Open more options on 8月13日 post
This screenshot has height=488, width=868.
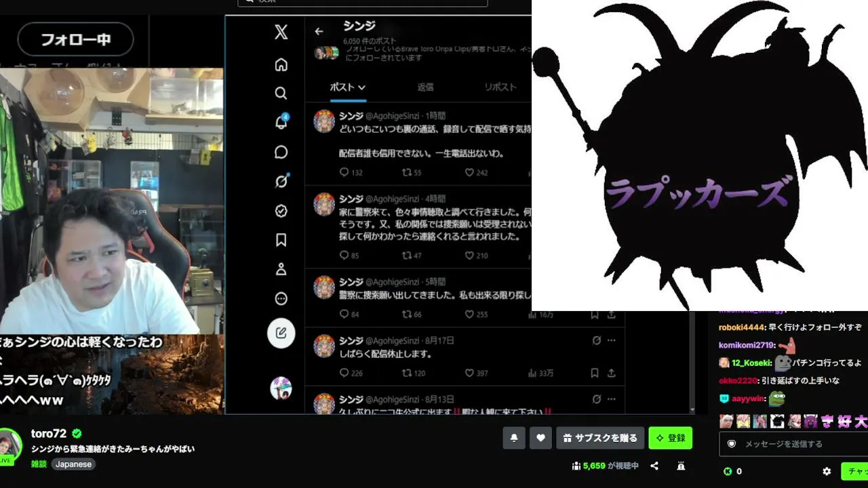(611, 399)
